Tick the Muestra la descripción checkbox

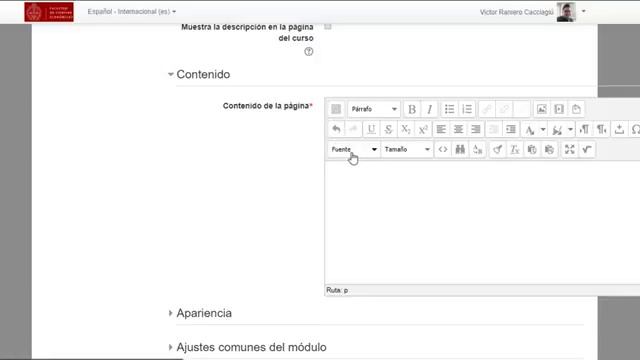pyautogui.click(x=328, y=27)
